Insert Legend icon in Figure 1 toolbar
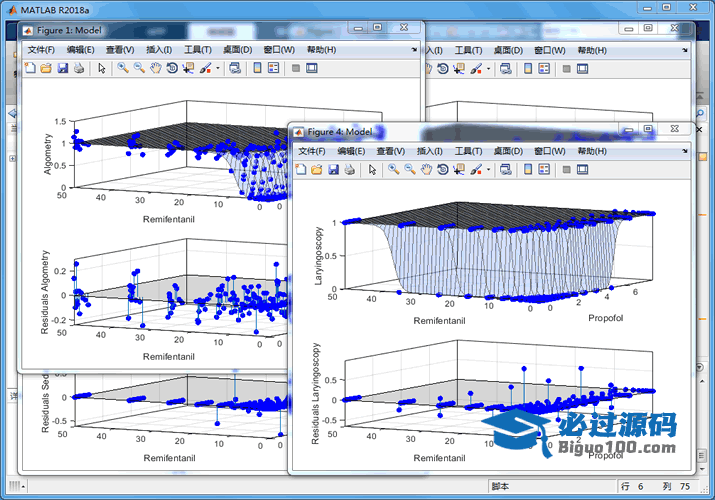 (274, 68)
